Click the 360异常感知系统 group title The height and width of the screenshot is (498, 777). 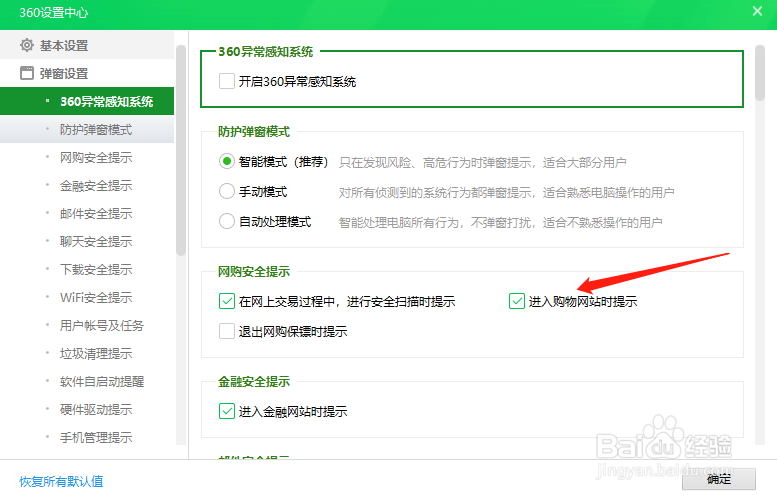266,52
